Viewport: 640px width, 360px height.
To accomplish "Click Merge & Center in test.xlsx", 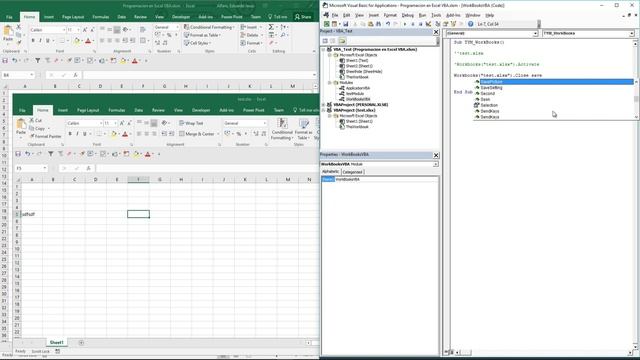I will coord(197,134).
